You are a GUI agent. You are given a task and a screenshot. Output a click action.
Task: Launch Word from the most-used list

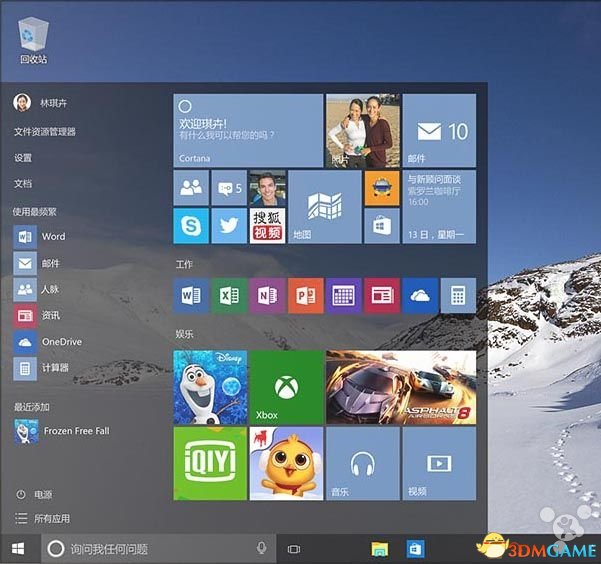[x=39, y=237]
